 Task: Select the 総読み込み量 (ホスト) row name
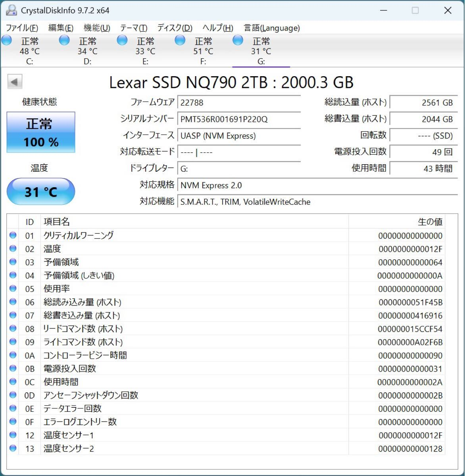point(83,302)
